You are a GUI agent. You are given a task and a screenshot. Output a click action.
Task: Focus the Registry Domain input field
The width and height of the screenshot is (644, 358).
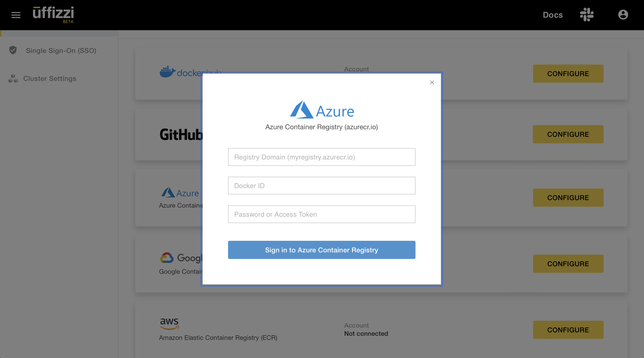coord(322,157)
